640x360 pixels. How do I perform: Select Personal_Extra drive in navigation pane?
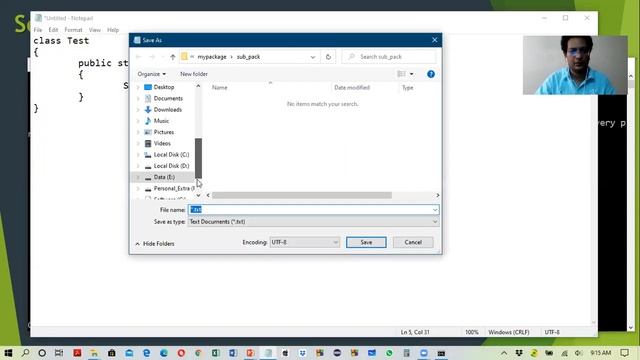[173, 188]
